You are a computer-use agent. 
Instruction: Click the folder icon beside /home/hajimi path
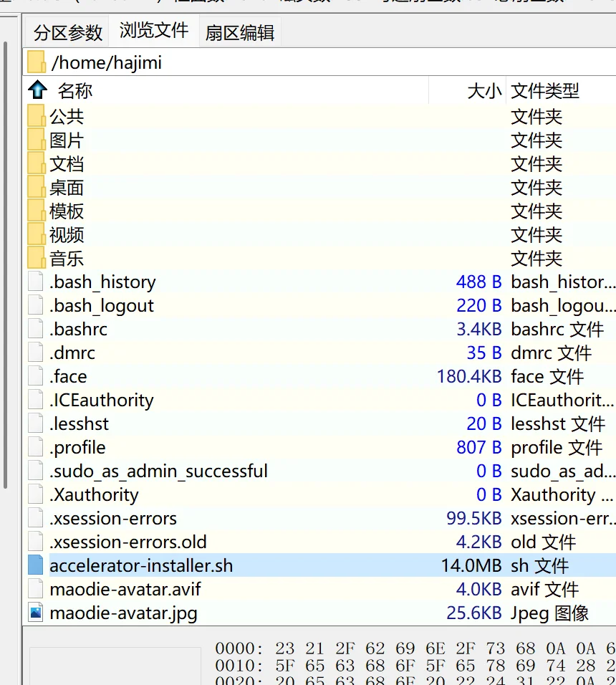point(37,62)
